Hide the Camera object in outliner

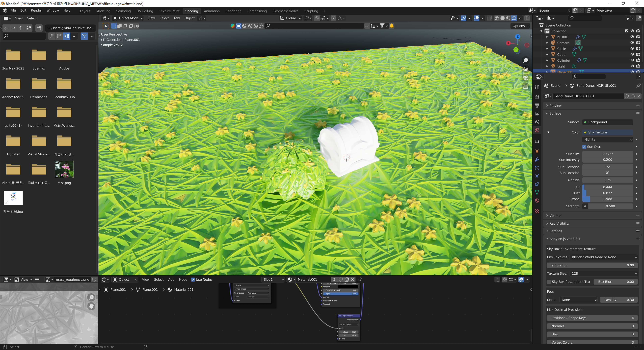click(632, 43)
